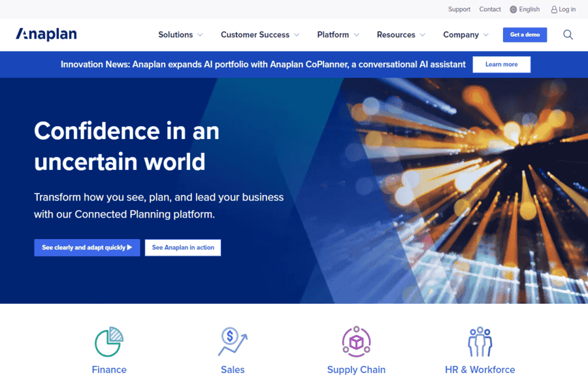The width and height of the screenshot is (588, 392).
Task: Open the HR & Workforce link
Action: [480, 370]
